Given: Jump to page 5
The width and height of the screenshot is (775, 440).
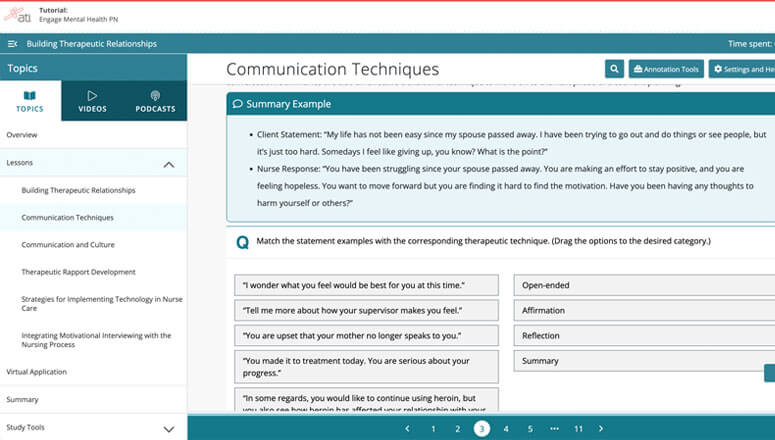Looking at the screenshot, I should (530, 429).
